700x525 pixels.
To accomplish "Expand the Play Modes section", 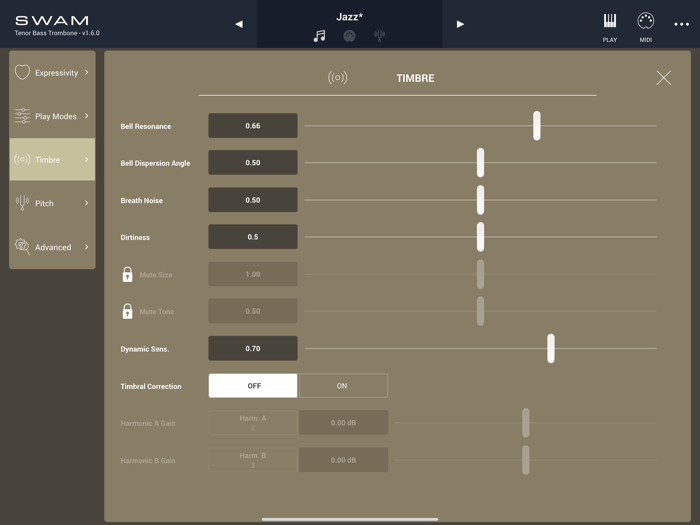I will (52, 116).
